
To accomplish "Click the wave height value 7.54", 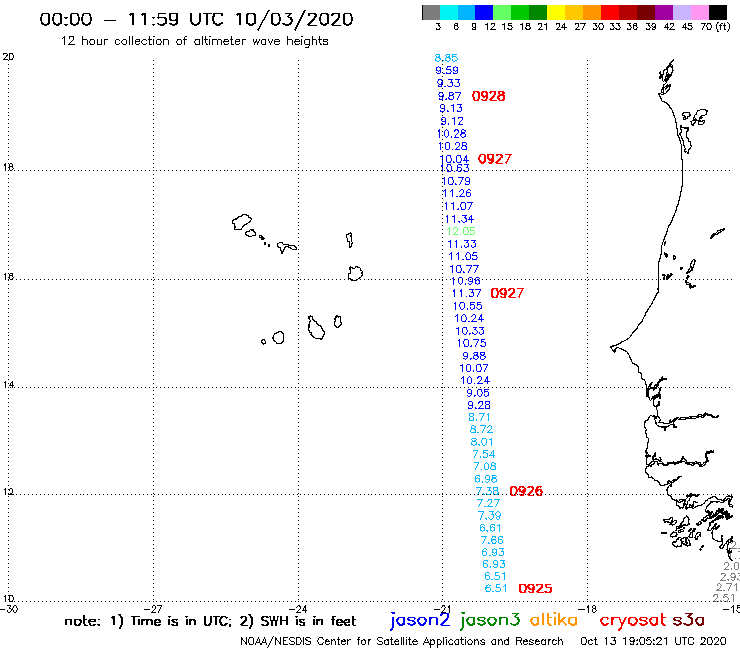I will point(484,454).
